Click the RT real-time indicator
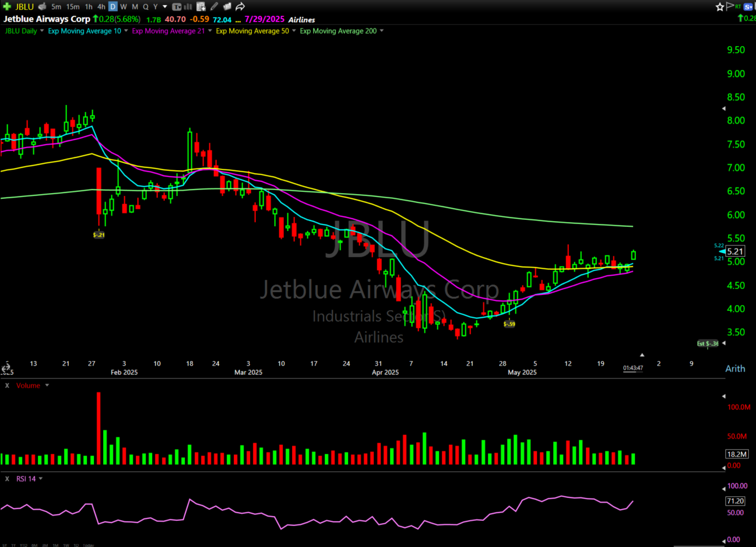Screen dimensions: 756x547 coord(738,6)
